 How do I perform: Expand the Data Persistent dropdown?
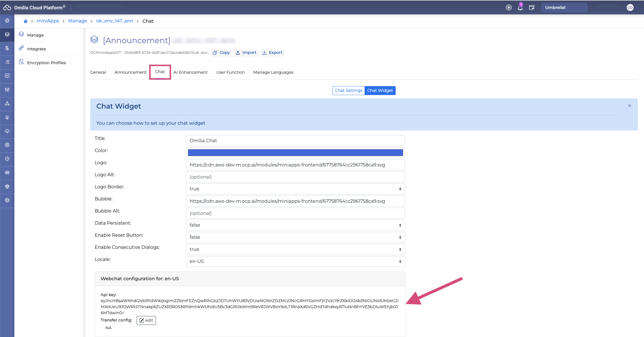[x=295, y=225]
